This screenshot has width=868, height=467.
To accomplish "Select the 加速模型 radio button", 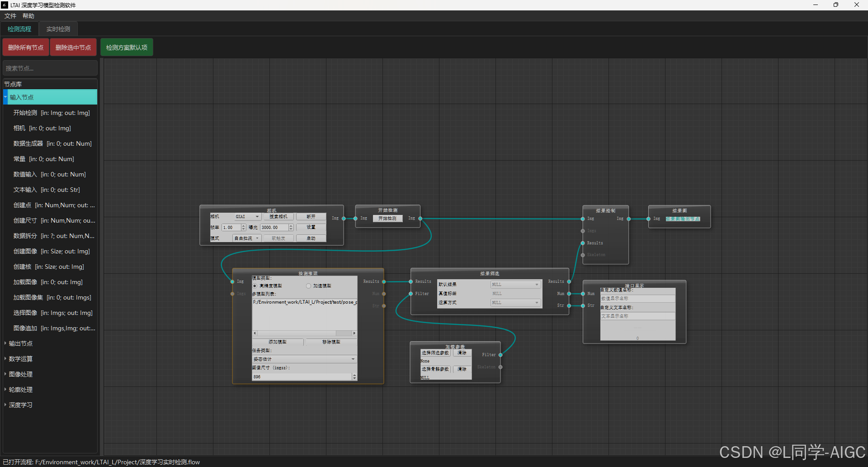I will coord(309,286).
